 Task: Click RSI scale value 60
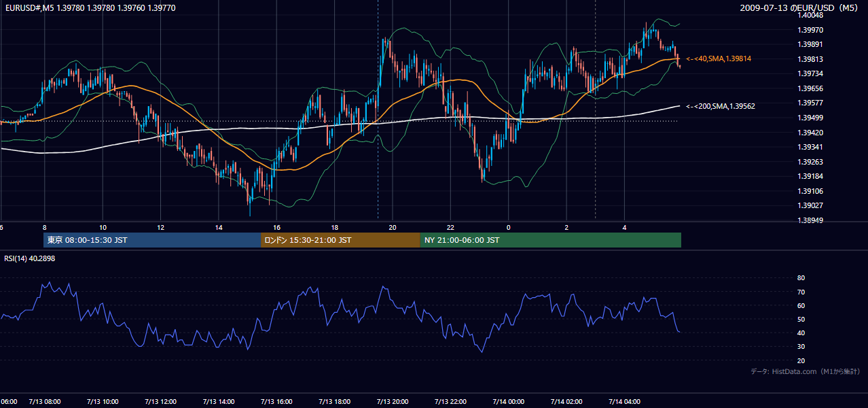[801, 305]
